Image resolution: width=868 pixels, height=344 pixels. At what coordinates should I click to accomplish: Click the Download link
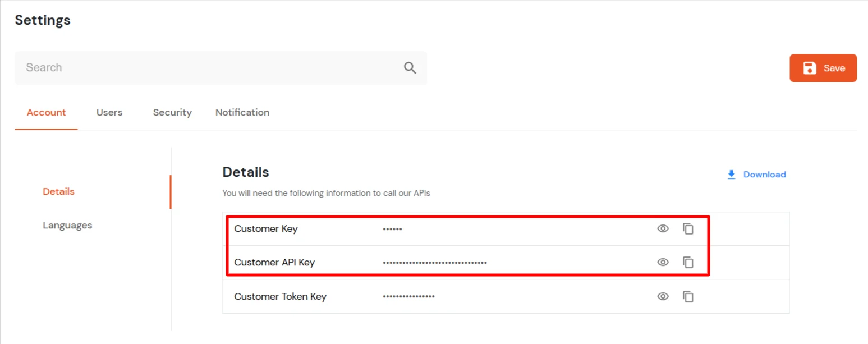[x=764, y=175]
